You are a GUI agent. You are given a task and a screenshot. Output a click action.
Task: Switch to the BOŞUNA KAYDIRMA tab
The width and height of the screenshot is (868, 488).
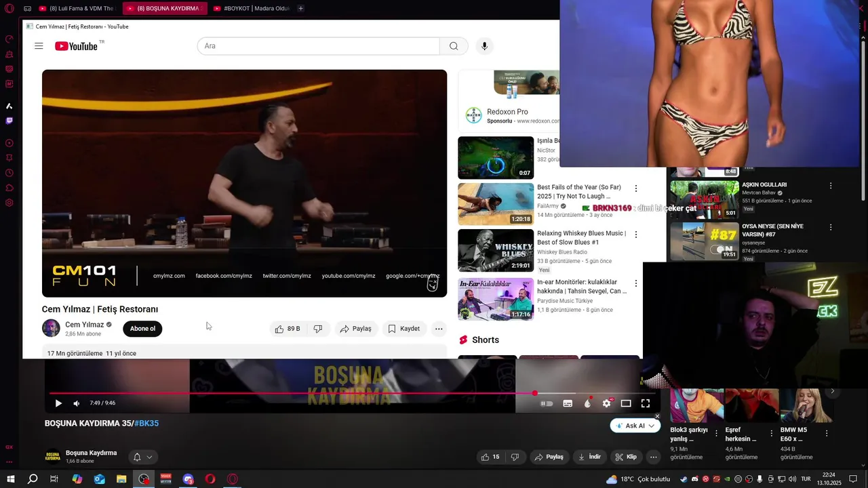(x=165, y=9)
